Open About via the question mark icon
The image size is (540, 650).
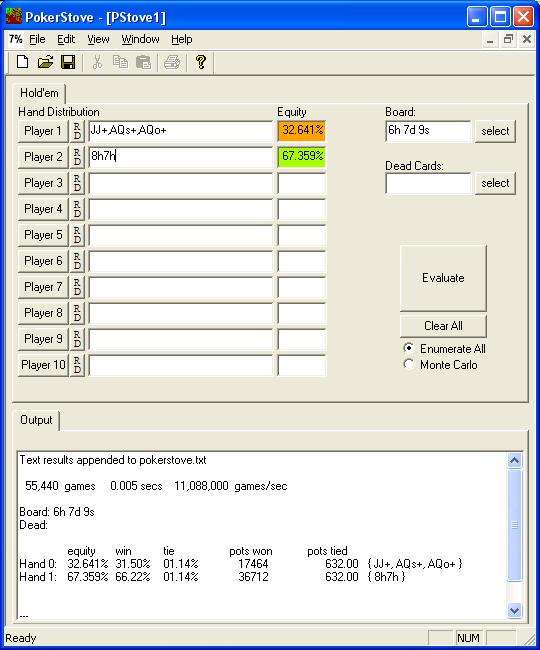[x=201, y=62]
